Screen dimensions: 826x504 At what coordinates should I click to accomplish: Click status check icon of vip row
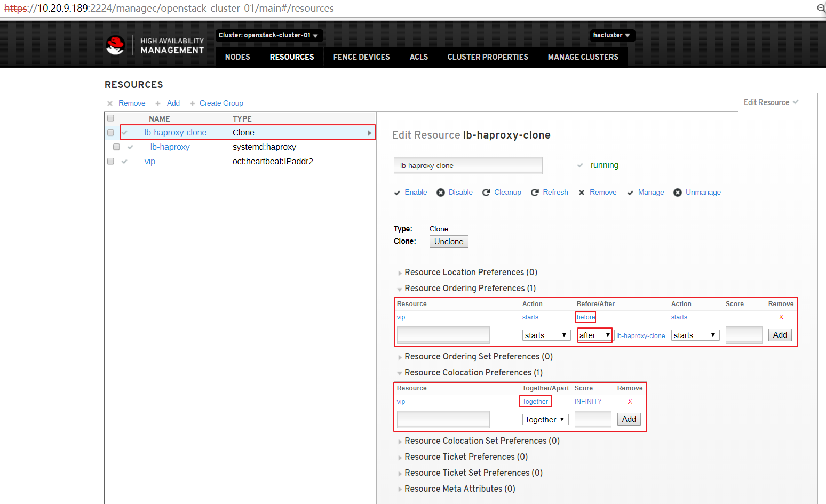coord(124,162)
